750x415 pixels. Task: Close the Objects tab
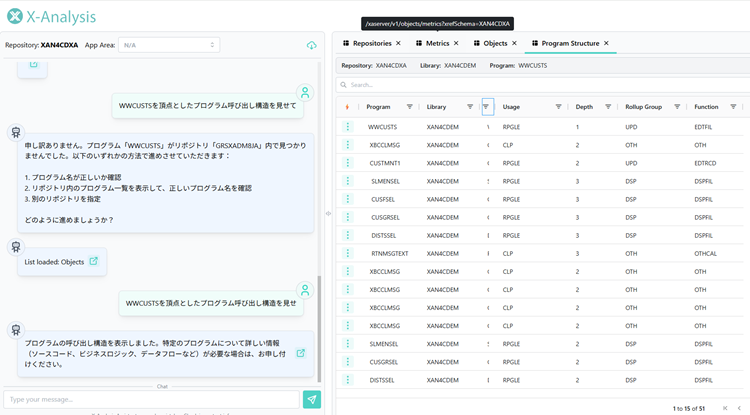(x=514, y=43)
